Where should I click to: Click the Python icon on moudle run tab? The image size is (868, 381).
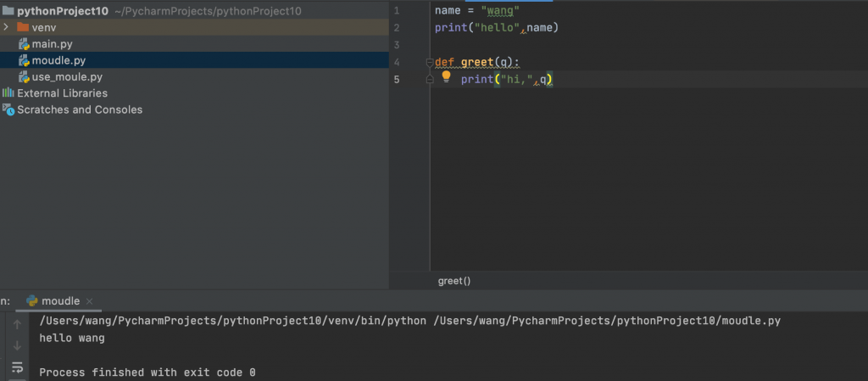(x=32, y=301)
